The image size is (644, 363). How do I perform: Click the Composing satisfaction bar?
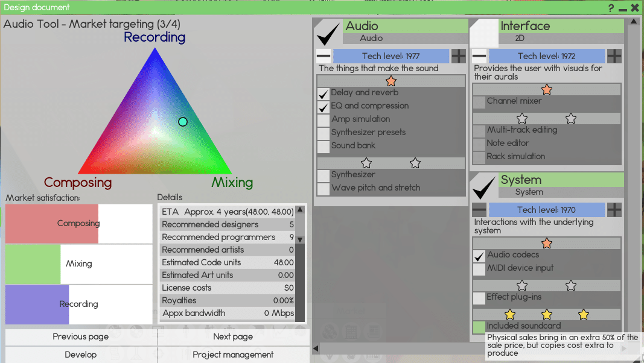click(x=78, y=224)
